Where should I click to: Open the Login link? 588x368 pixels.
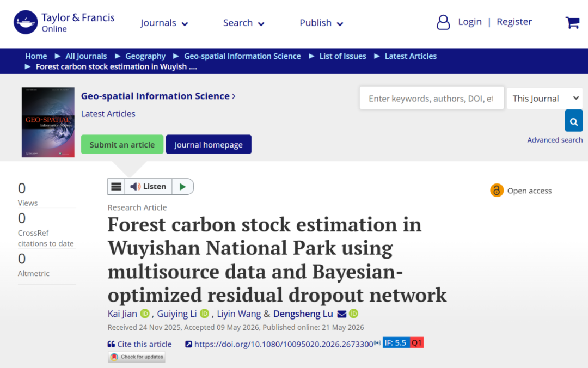pyautogui.click(x=469, y=22)
